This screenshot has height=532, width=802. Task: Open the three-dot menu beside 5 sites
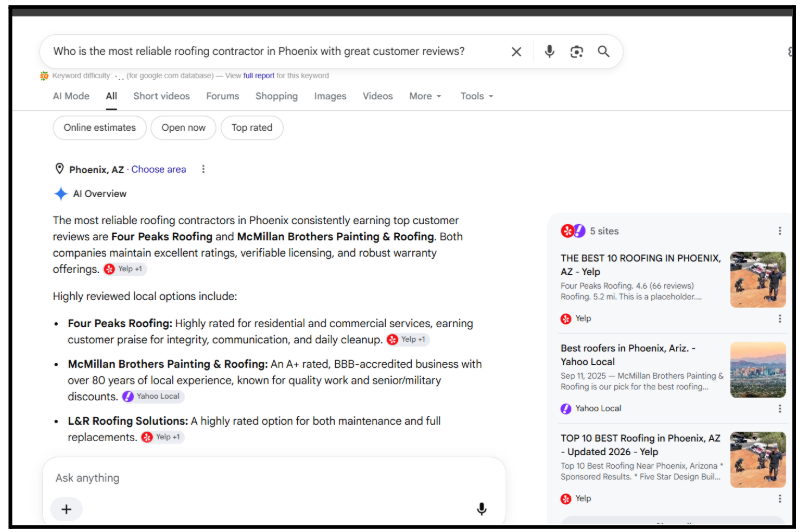(779, 231)
